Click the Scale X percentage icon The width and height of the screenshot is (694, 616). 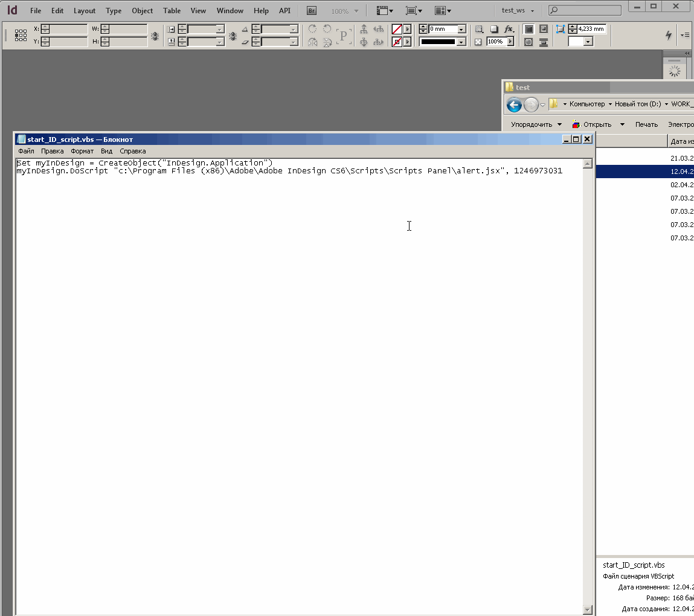[x=171, y=29]
